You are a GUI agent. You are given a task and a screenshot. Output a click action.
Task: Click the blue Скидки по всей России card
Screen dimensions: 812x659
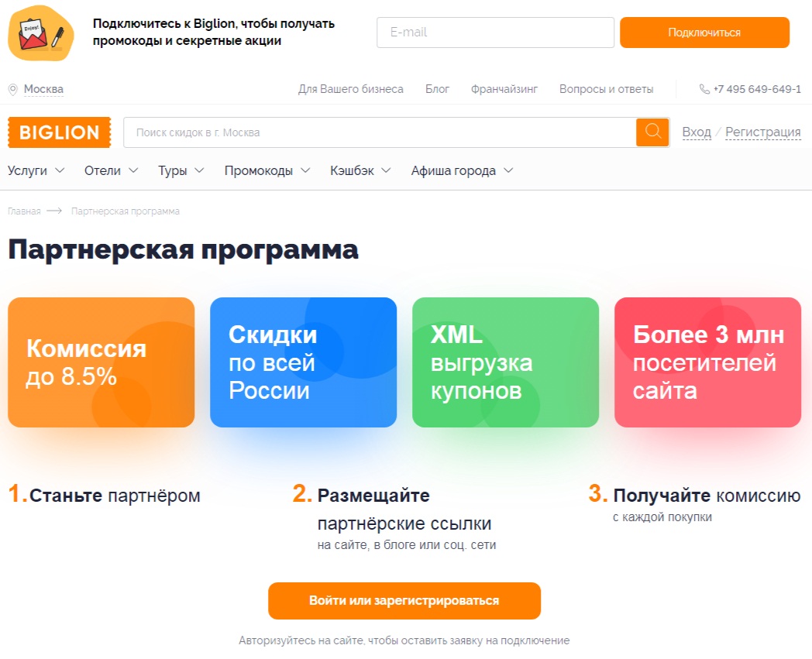tap(303, 362)
